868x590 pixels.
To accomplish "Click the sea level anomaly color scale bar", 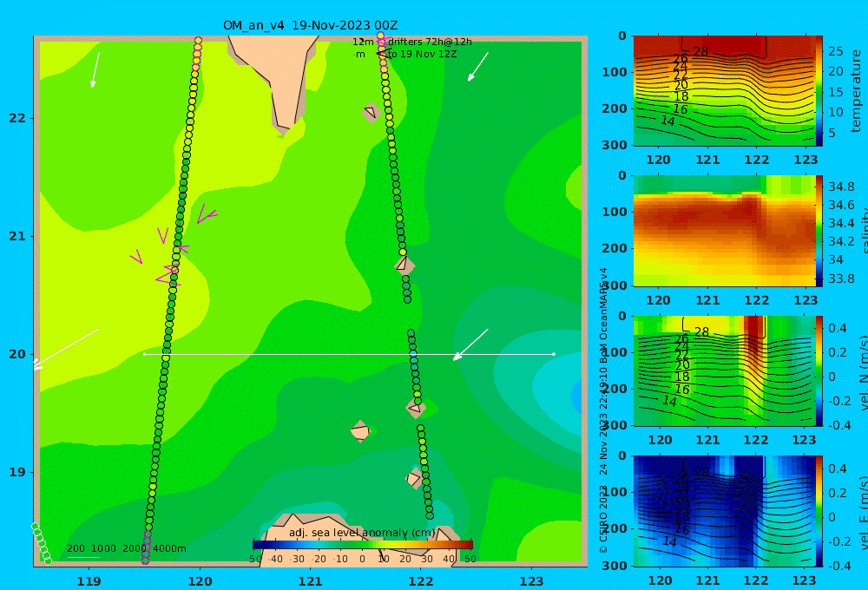I will coord(363,545).
